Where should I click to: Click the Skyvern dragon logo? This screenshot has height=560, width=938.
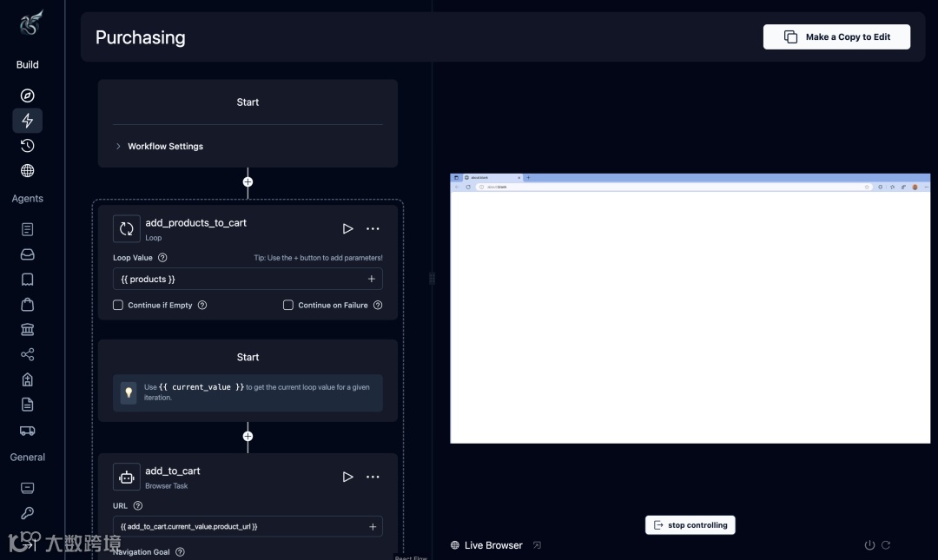(31, 23)
